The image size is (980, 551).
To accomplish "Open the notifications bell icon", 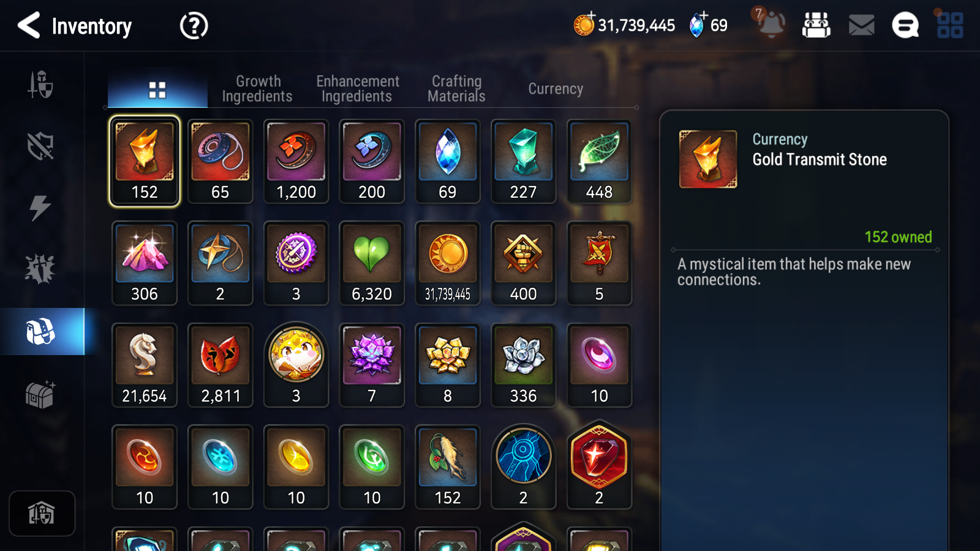I will (770, 24).
